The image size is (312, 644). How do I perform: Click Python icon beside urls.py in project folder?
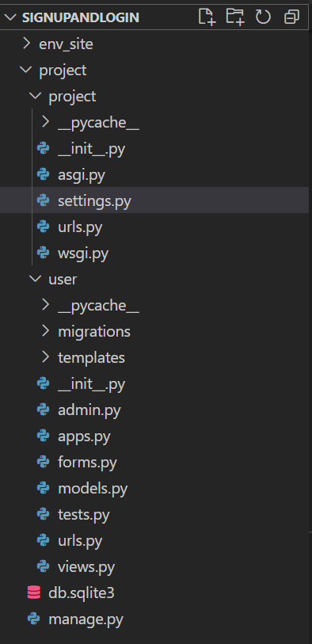point(43,227)
